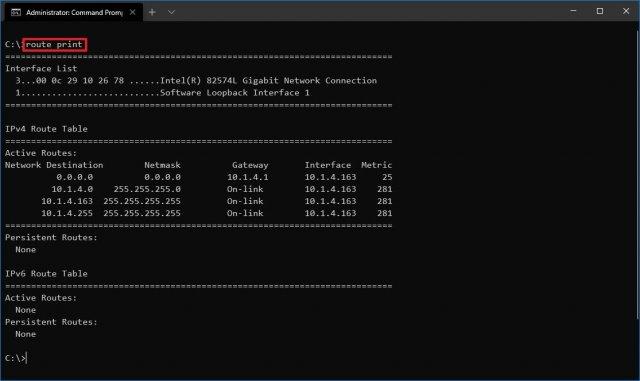Click the 0.0.0.0 network destination entry
This screenshot has width=640, height=381.
[x=75, y=177]
